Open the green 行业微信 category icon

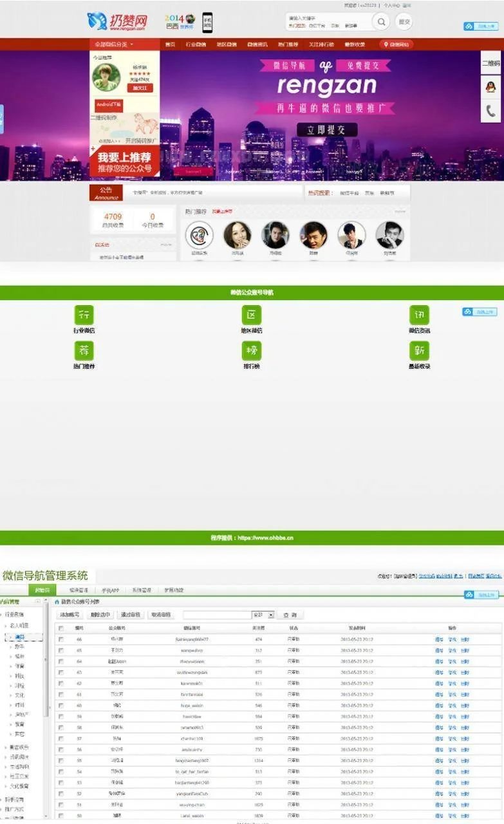(x=84, y=315)
